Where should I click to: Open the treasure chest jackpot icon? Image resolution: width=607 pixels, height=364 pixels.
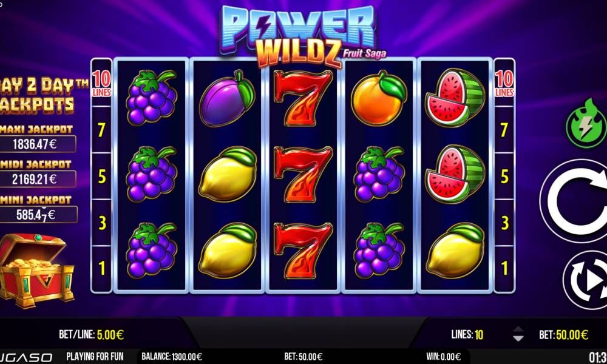(x=36, y=269)
